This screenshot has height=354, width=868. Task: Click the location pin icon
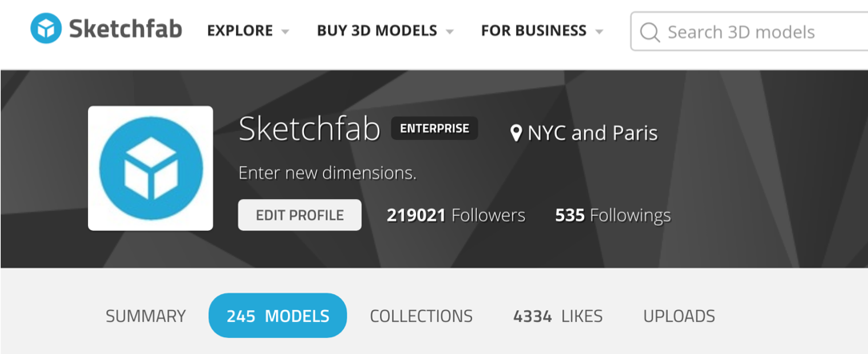[517, 133]
